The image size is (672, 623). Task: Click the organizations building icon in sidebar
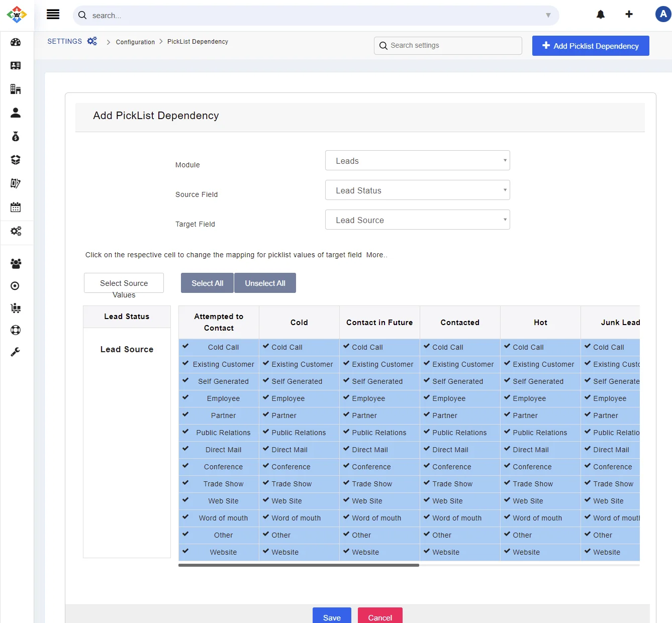16,89
